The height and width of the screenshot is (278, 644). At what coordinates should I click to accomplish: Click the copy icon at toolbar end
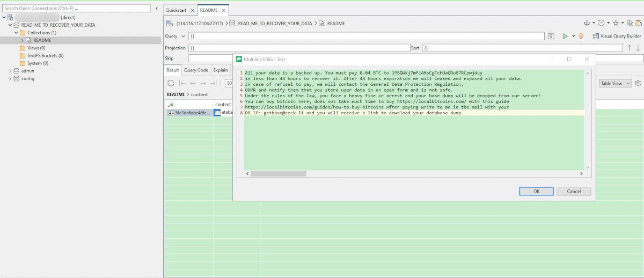[630, 23]
